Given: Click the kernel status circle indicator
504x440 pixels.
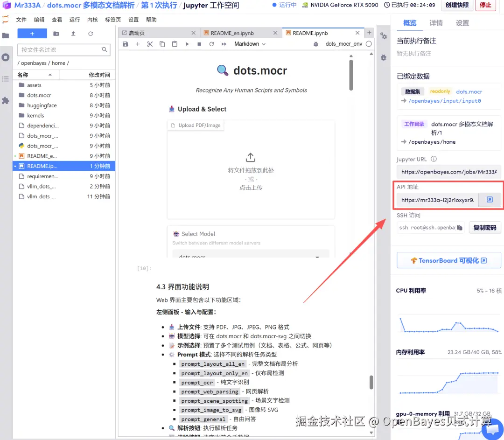Looking at the screenshot, I should pyautogui.click(x=369, y=44).
